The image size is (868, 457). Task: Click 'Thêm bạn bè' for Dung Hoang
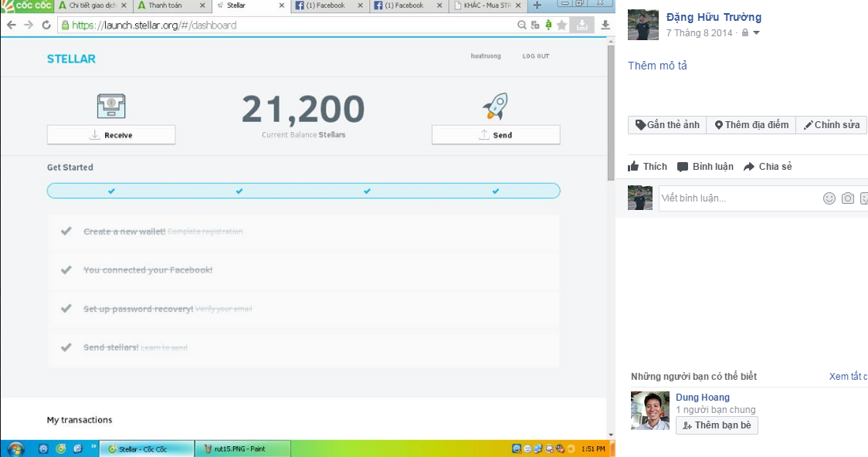[717, 425]
